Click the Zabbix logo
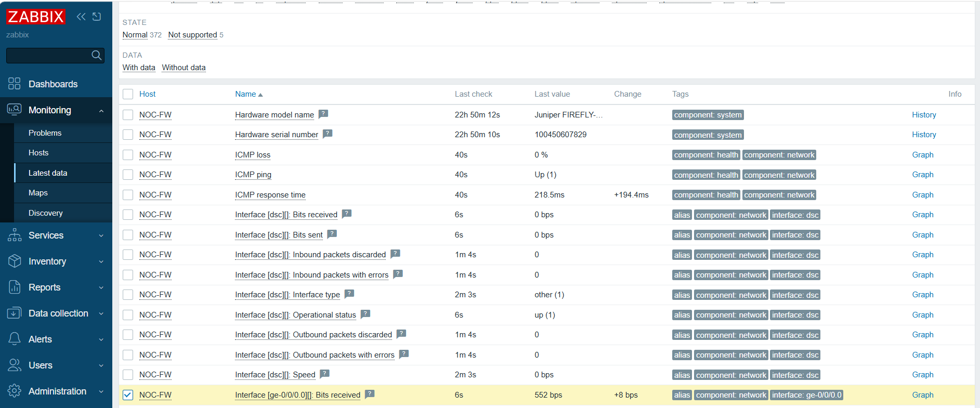 click(35, 17)
